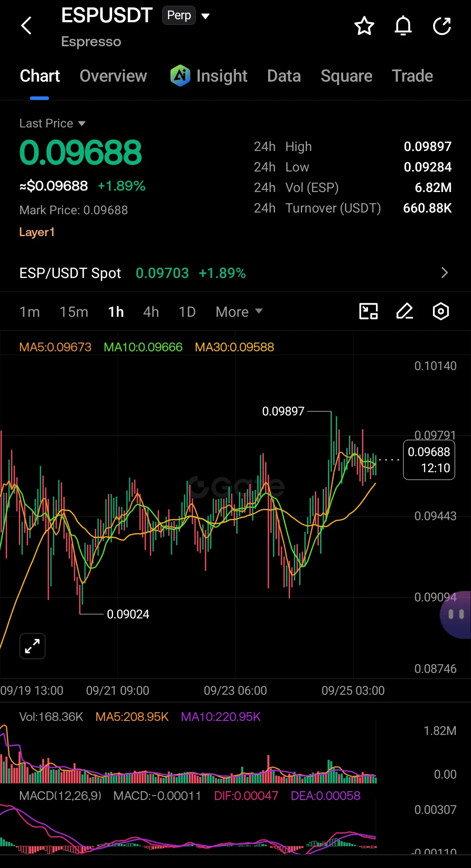
Task: Tap the 0.09024 low marker on chart
Action: (128, 614)
